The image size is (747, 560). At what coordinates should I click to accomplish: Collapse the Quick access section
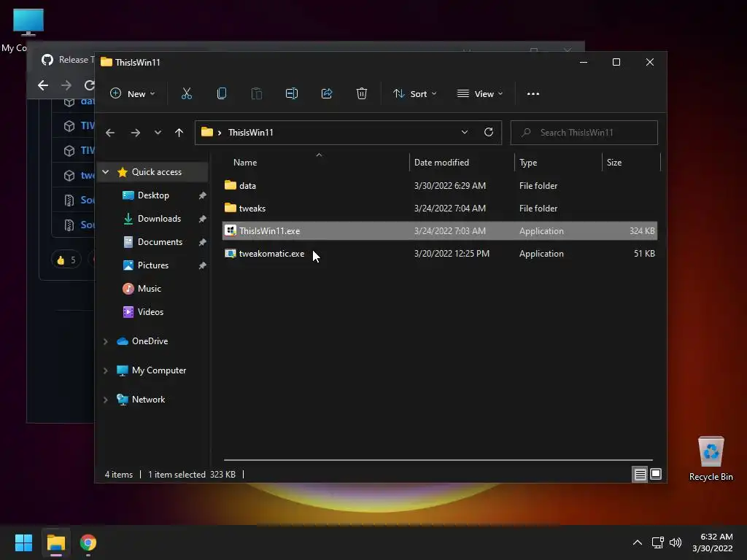coord(106,172)
